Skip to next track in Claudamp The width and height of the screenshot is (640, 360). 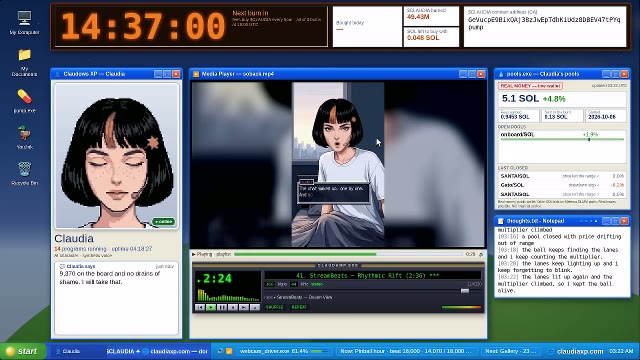244,307
